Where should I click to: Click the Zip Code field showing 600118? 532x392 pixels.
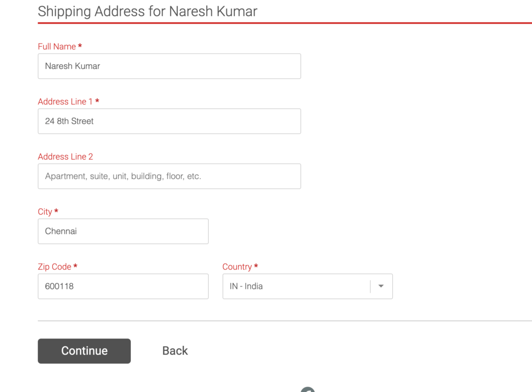(123, 286)
